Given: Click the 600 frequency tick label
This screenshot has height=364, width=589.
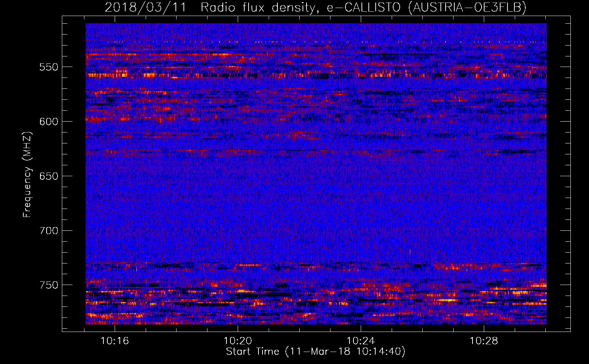Looking at the screenshot, I should [49, 122].
